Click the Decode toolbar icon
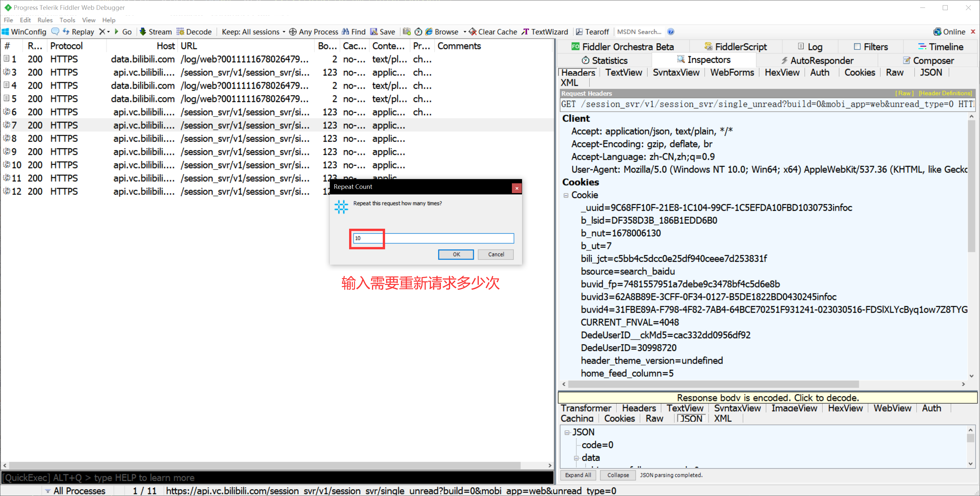 [180, 32]
